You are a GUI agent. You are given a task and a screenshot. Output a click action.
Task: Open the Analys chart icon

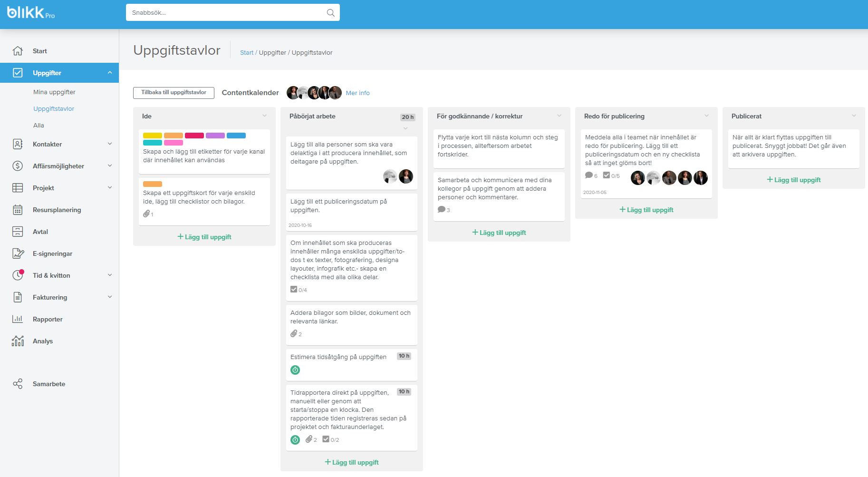tap(18, 341)
